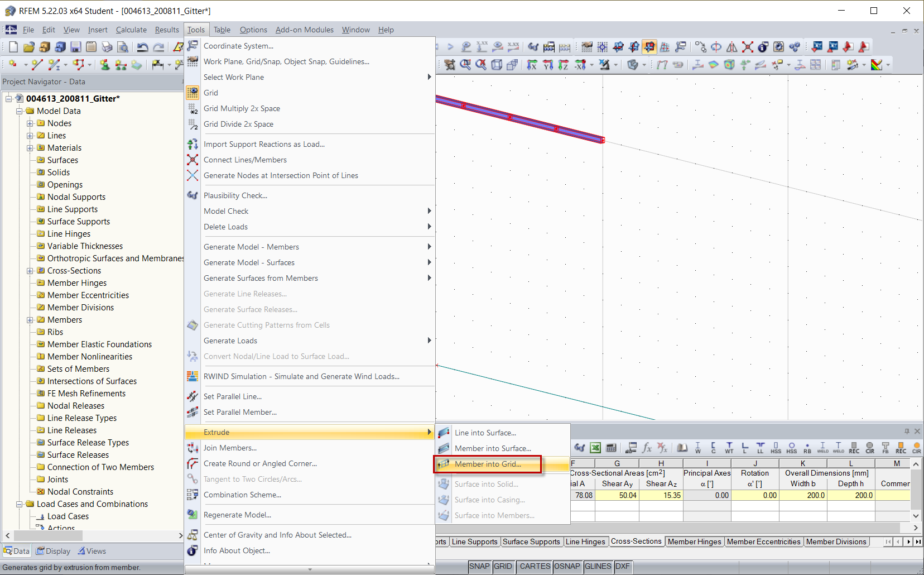
Task: Open dropdown arrow beside results color scale icon
Action: pyautogui.click(x=888, y=65)
